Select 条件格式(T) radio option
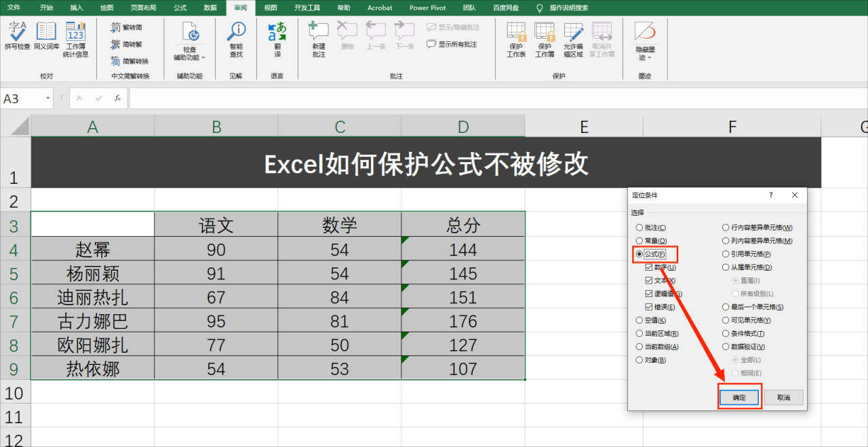Viewport: 868px width, 447px height. (x=744, y=334)
